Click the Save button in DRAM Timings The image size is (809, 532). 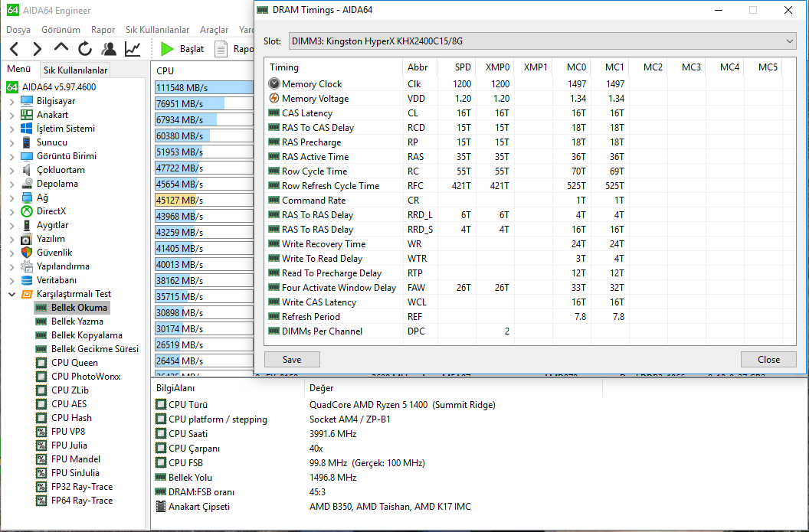click(x=292, y=359)
